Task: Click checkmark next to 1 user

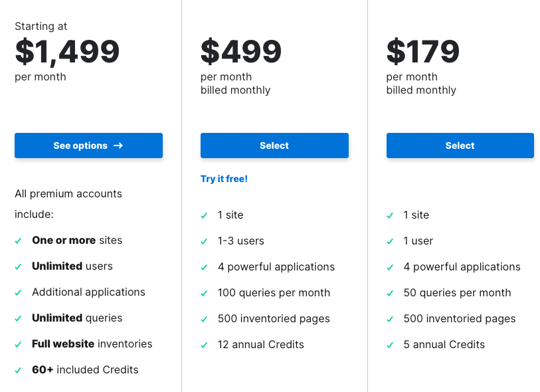Action: 390,241
